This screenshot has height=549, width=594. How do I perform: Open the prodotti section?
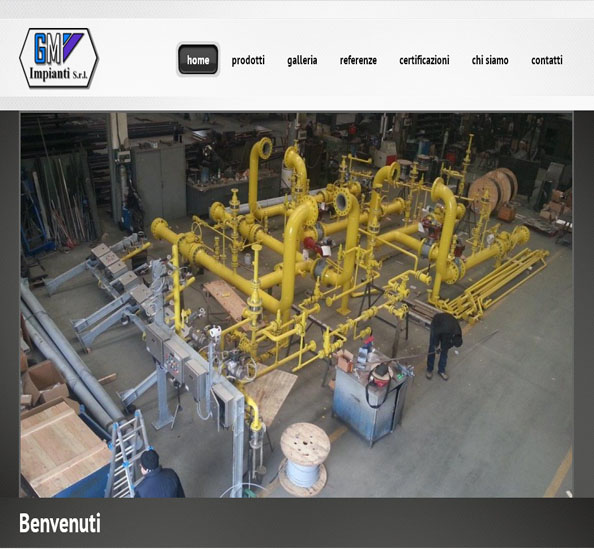pyautogui.click(x=248, y=60)
